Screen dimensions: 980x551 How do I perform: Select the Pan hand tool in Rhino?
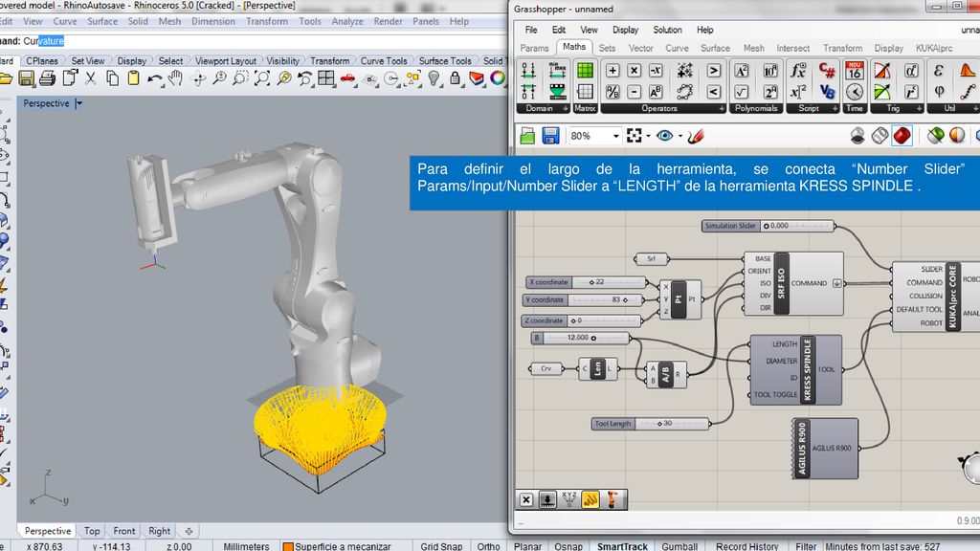tap(176, 78)
